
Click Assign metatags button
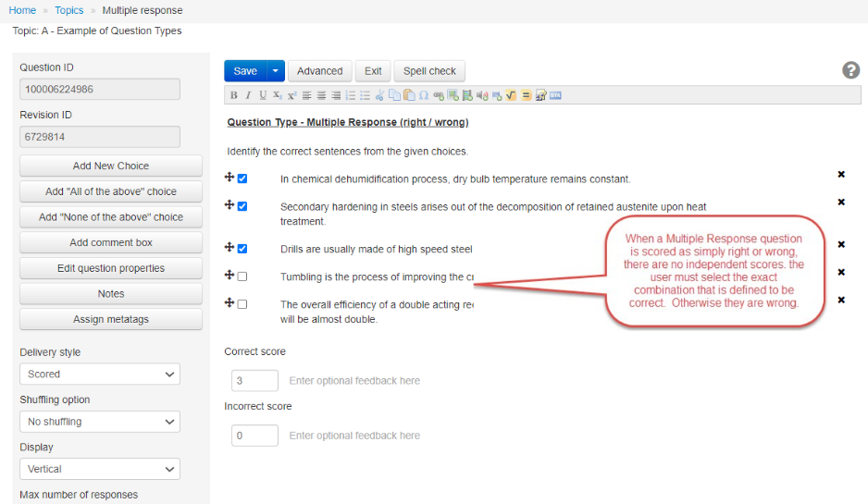tap(111, 319)
